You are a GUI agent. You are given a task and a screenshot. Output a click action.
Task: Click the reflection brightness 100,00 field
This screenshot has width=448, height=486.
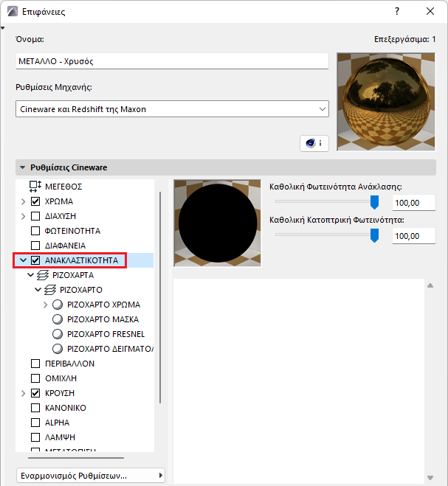point(414,203)
